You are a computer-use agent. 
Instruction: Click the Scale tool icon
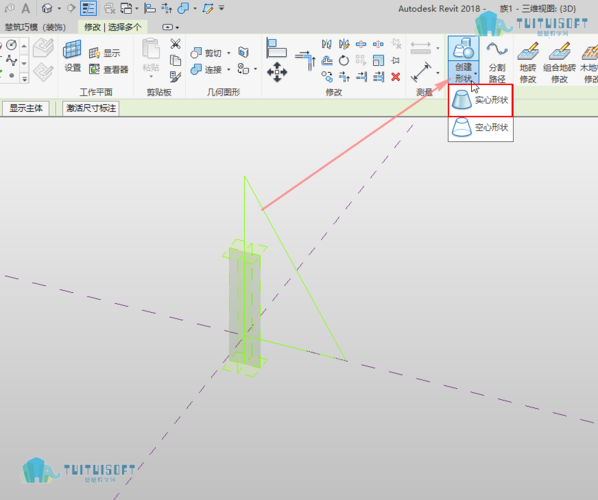tap(378, 60)
